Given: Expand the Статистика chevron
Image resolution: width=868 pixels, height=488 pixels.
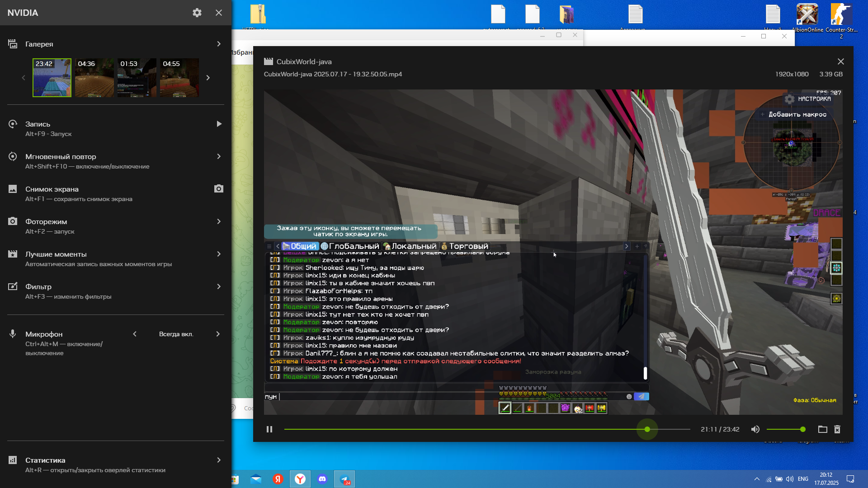Looking at the screenshot, I should tap(219, 460).
